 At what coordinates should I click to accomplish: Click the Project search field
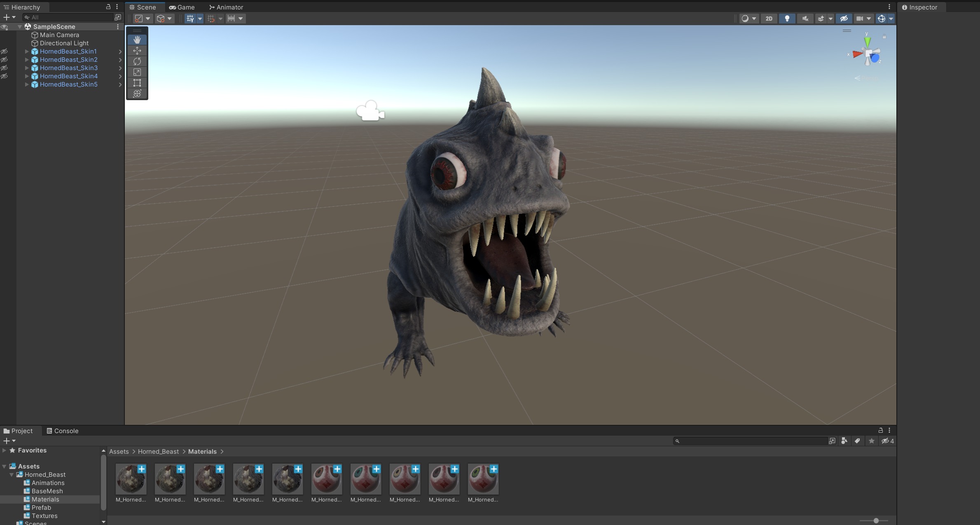coord(750,441)
